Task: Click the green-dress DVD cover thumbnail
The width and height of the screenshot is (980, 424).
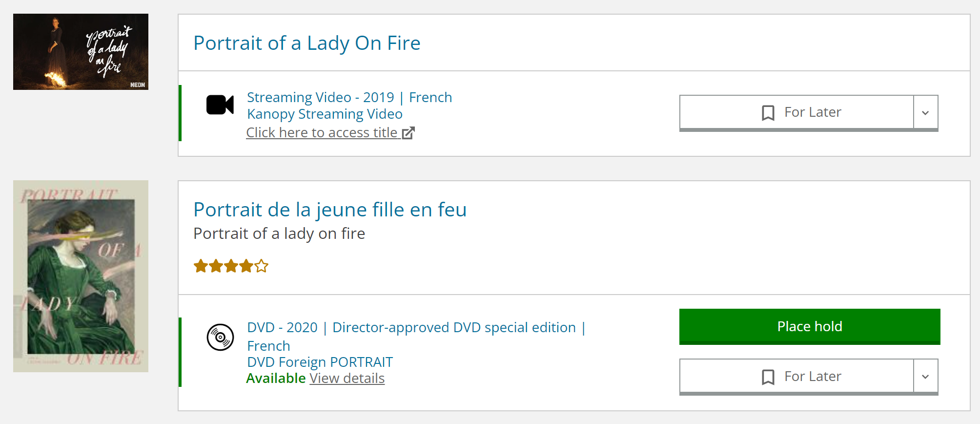Action: 81,276
